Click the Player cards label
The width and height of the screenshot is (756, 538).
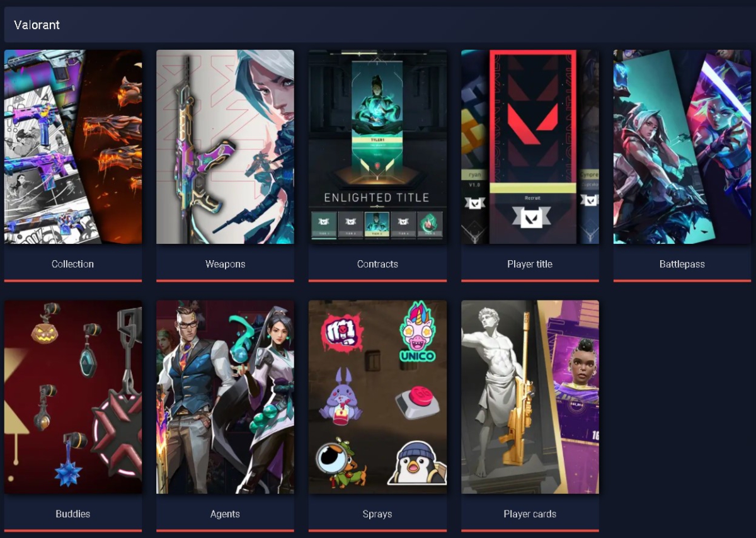pyautogui.click(x=530, y=514)
